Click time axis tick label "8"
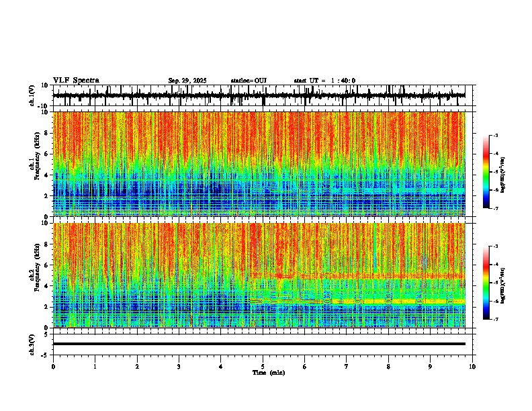This screenshot has width=532, height=411. (x=388, y=367)
